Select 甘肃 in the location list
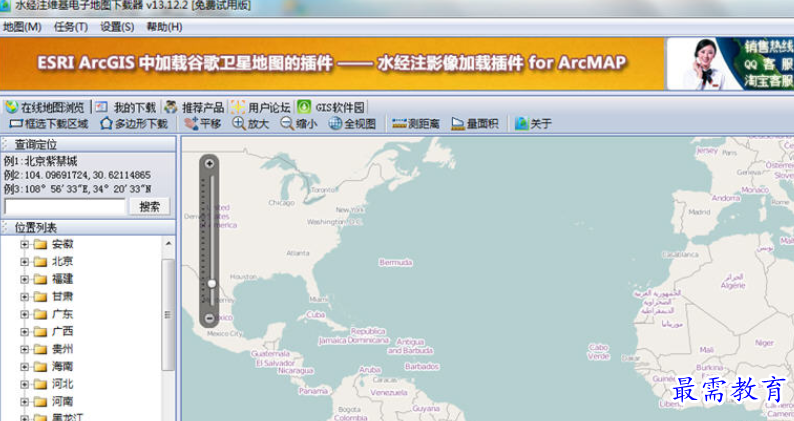794x421 pixels. pos(62,296)
